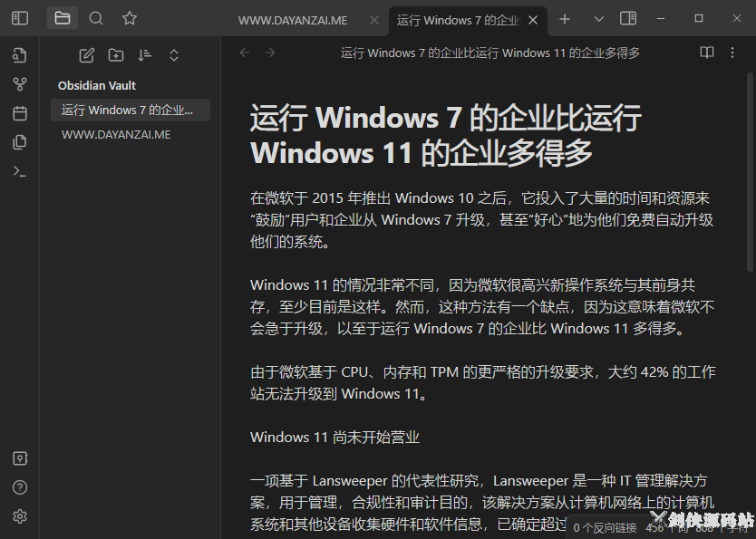The height and width of the screenshot is (539, 756).
Task: Click the large note heading
Action: coord(446,135)
